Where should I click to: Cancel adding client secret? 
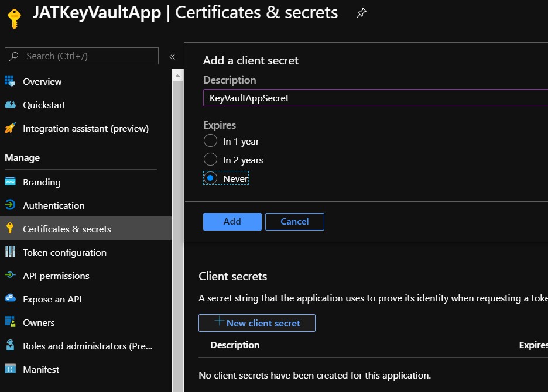tap(294, 222)
